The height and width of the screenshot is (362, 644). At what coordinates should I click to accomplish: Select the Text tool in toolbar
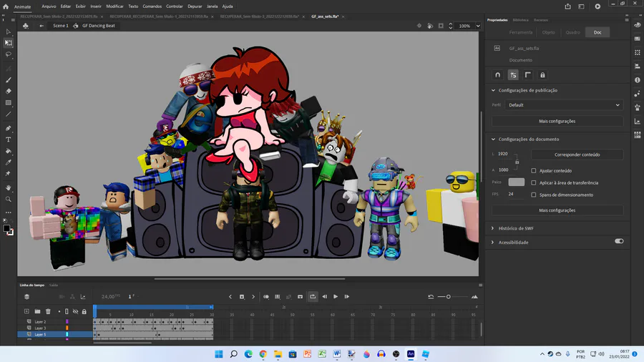9,140
